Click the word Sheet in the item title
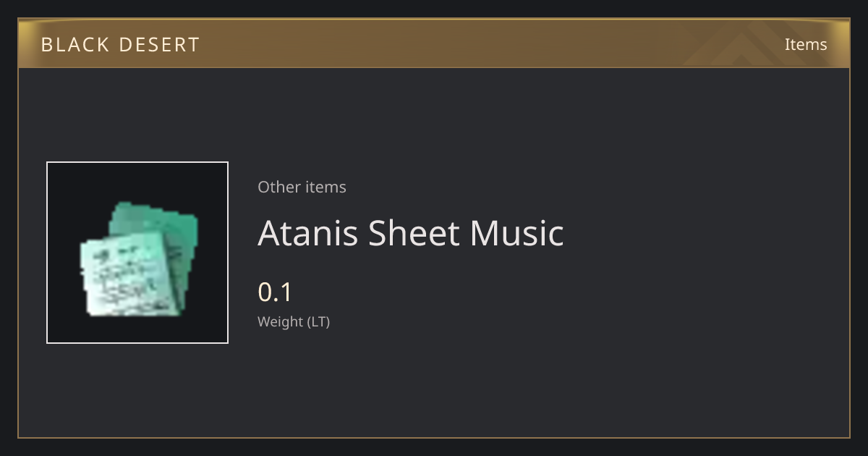Image resolution: width=868 pixels, height=456 pixels. pos(414,233)
